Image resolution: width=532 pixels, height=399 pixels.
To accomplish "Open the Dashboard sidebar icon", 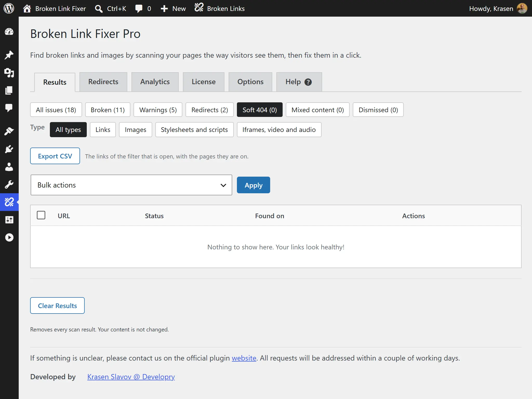I will pyautogui.click(x=9, y=32).
